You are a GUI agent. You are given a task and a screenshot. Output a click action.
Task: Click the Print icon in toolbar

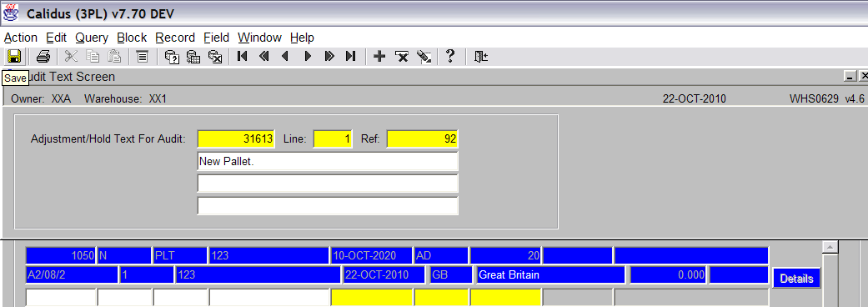[43, 56]
